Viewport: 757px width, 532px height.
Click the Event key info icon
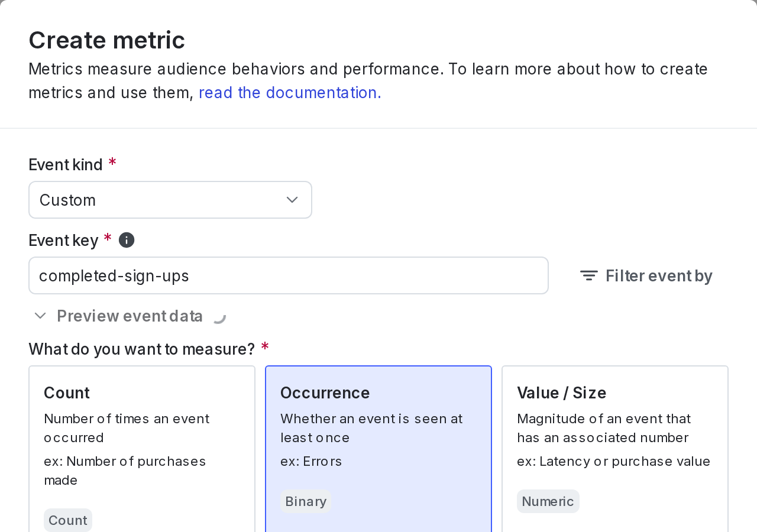tap(127, 239)
